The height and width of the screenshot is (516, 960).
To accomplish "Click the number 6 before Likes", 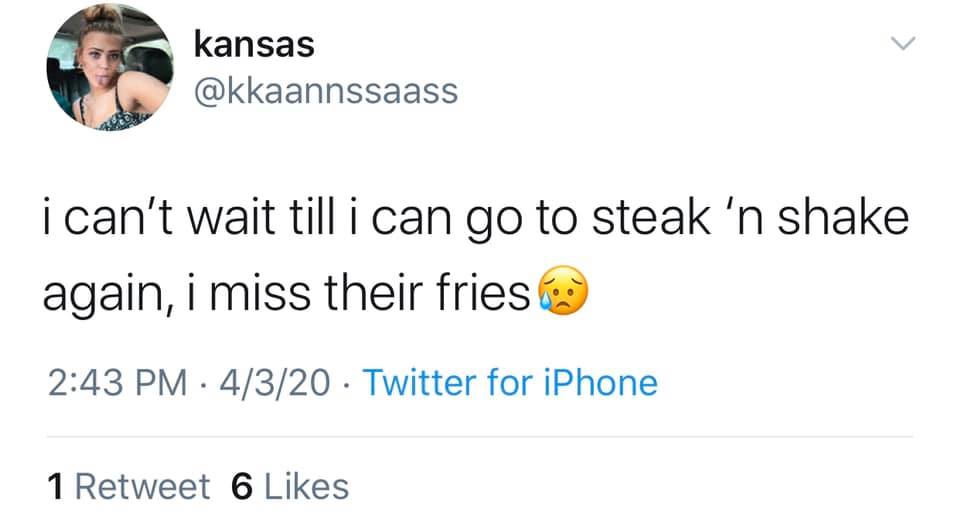I will (x=240, y=487).
